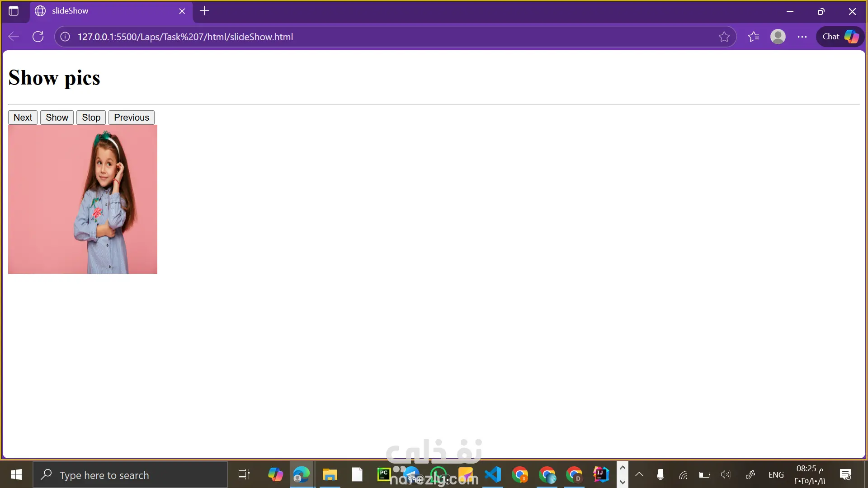Expand hidden system tray icons chevron
Viewport: 868px width, 488px height.
point(639,474)
